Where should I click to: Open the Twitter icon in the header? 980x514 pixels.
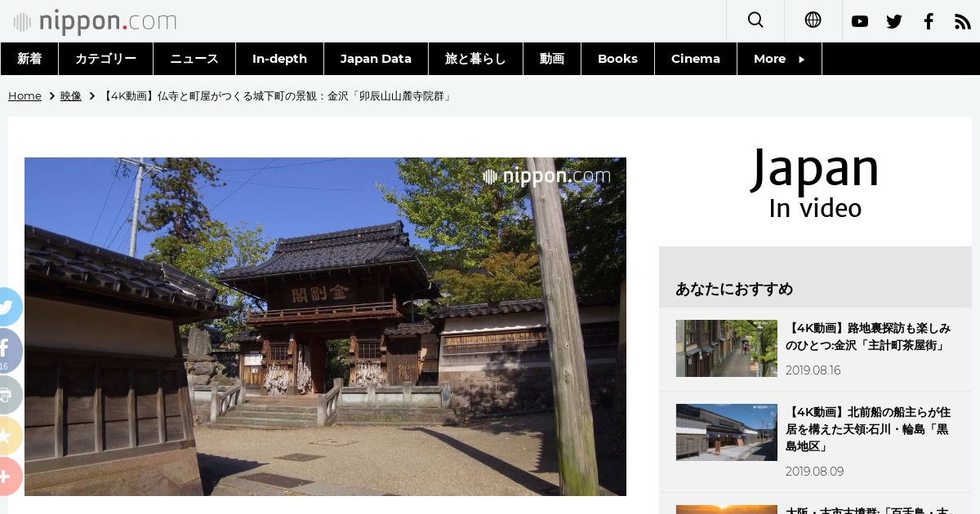(x=894, y=22)
